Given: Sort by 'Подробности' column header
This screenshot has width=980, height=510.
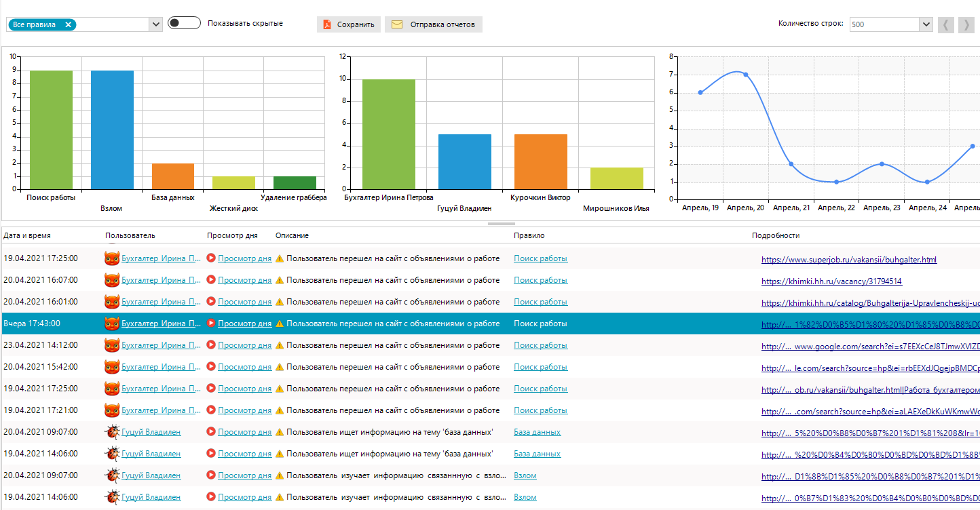Looking at the screenshot, I should tap(776, 235).
